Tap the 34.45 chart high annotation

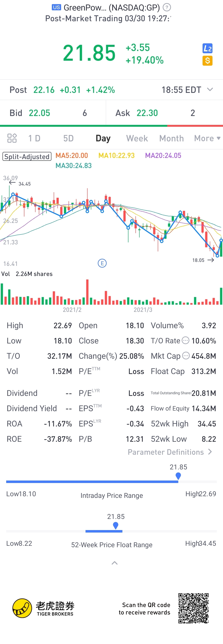25,184
